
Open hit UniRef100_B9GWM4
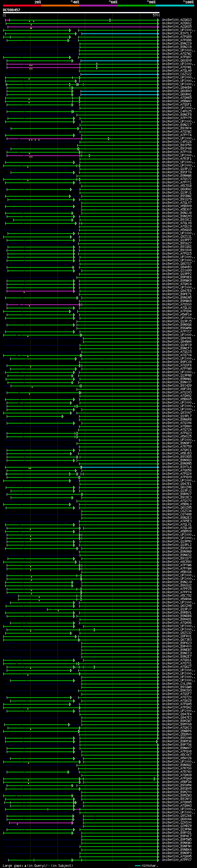click(x=177, y=328)
